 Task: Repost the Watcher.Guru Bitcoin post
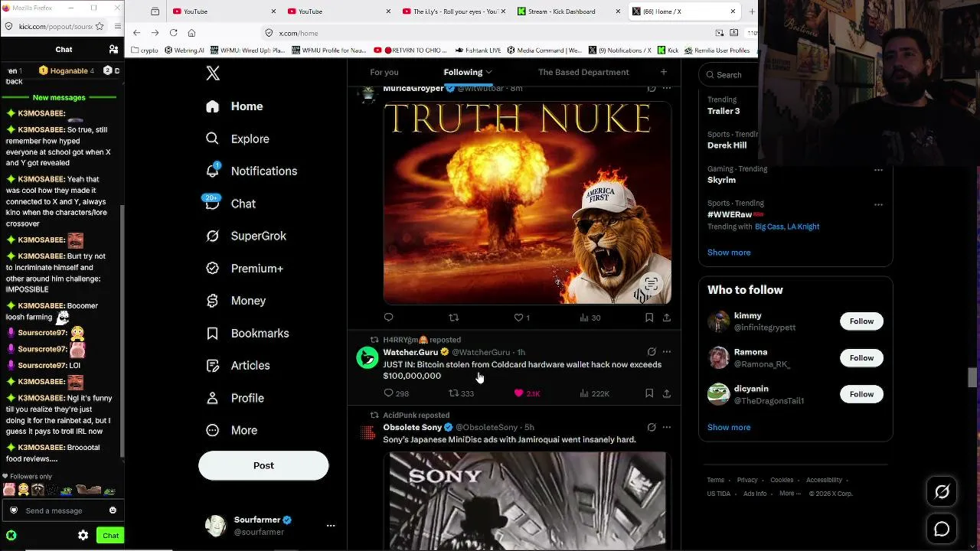(454, 393)
